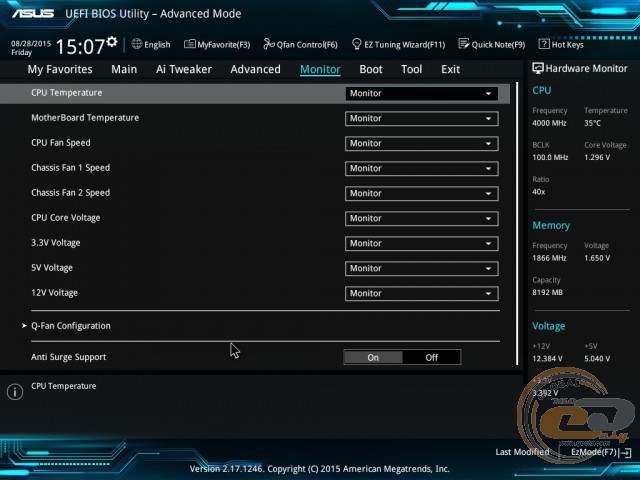The height and width of the screenshot is (480, 640).
Task: Select the 3.3V Voltage label
Action: click(x=56, y=243)
